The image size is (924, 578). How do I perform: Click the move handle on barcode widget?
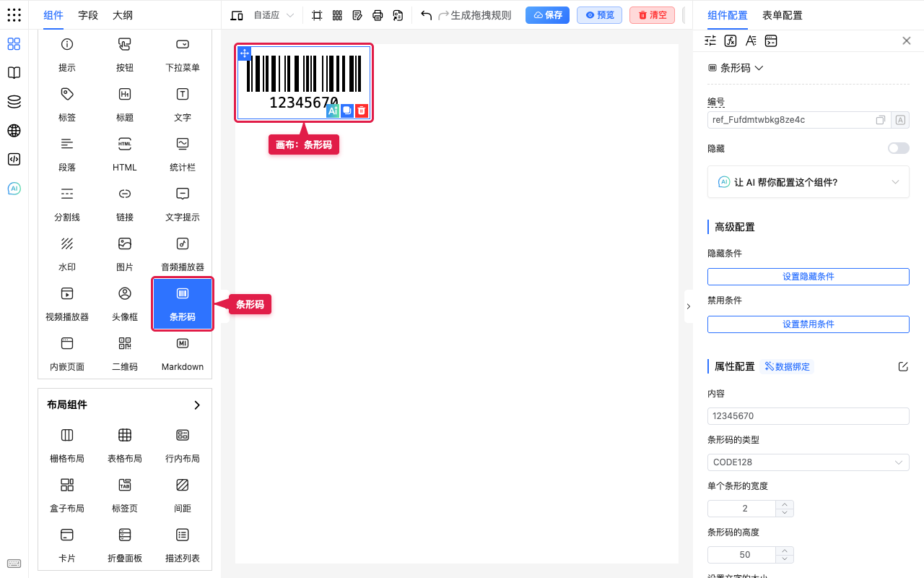coord(245,53)
